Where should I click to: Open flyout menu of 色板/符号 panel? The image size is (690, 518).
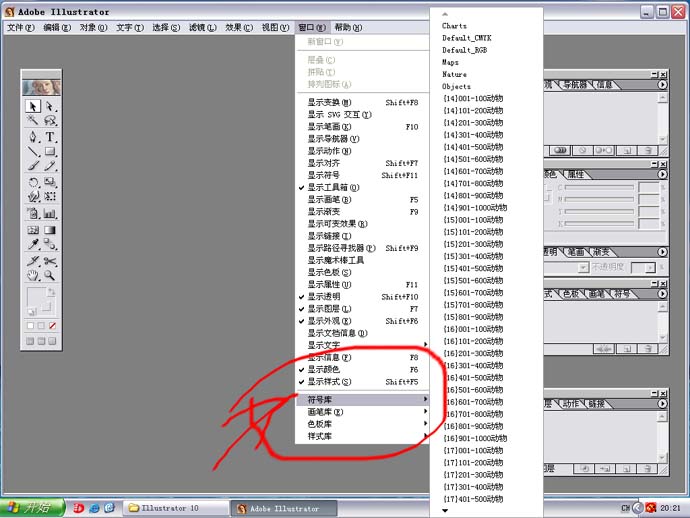(662, 294)
